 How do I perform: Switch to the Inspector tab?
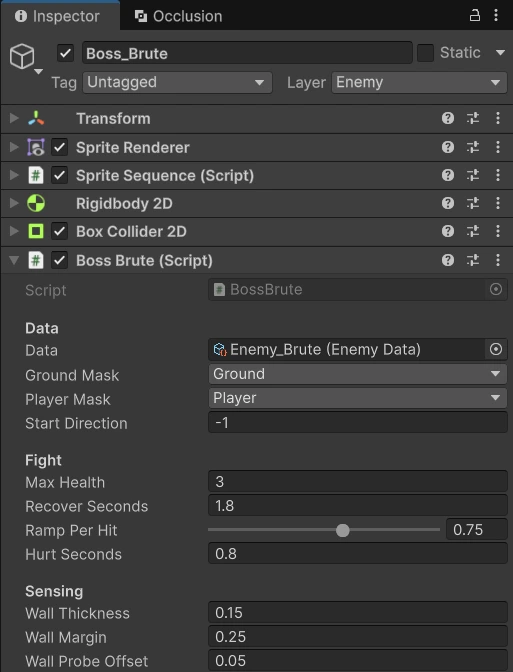(60, 16)
